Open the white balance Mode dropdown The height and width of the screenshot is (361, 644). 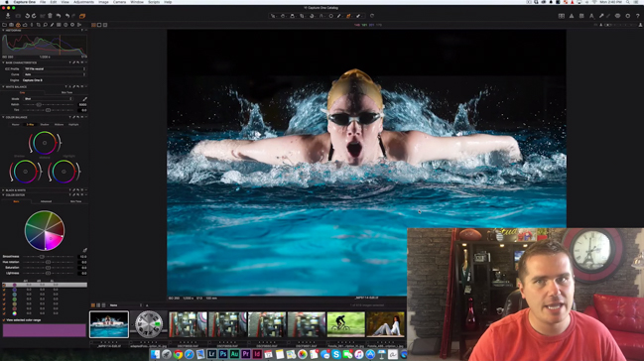(48, 99)
